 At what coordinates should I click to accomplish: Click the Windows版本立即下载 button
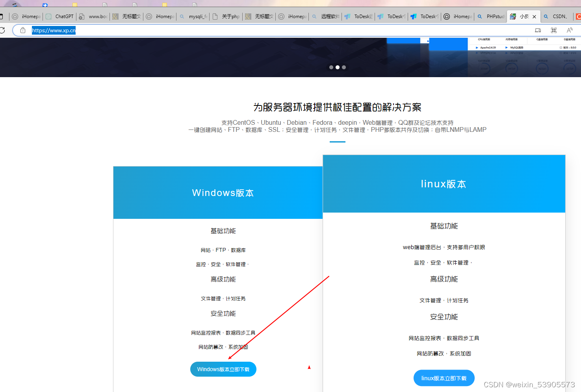click(x=223, y=369)
